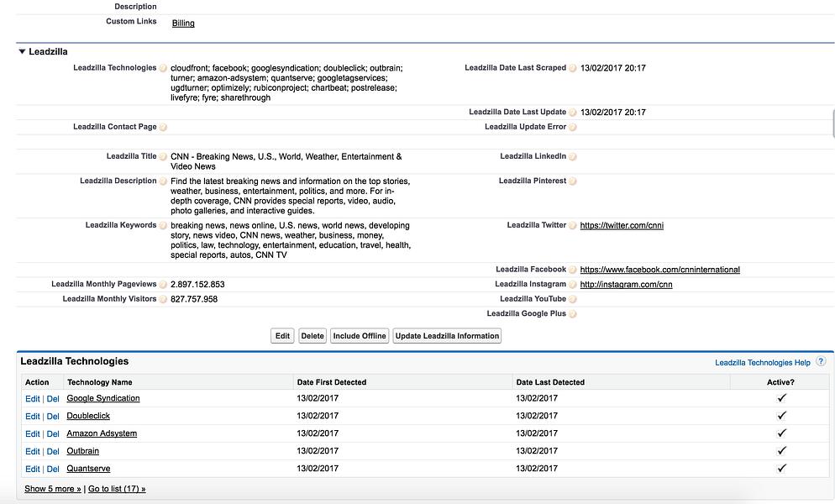Screen dimensions: 835x504
Task: Open Go to list (17) link
Action: 117,489
